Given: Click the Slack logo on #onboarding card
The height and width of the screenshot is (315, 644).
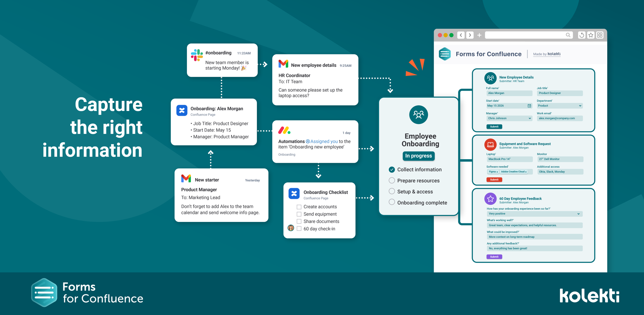Looking at the screenshot, I should 197,55.
